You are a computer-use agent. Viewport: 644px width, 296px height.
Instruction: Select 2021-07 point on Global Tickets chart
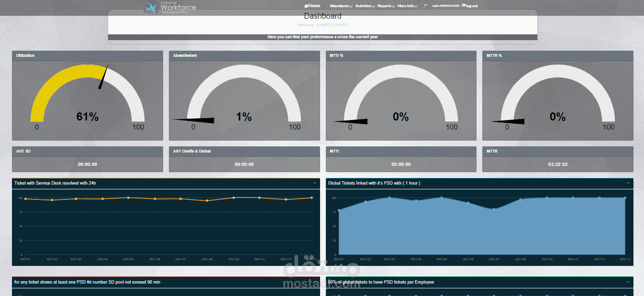[x=494, y=209]
